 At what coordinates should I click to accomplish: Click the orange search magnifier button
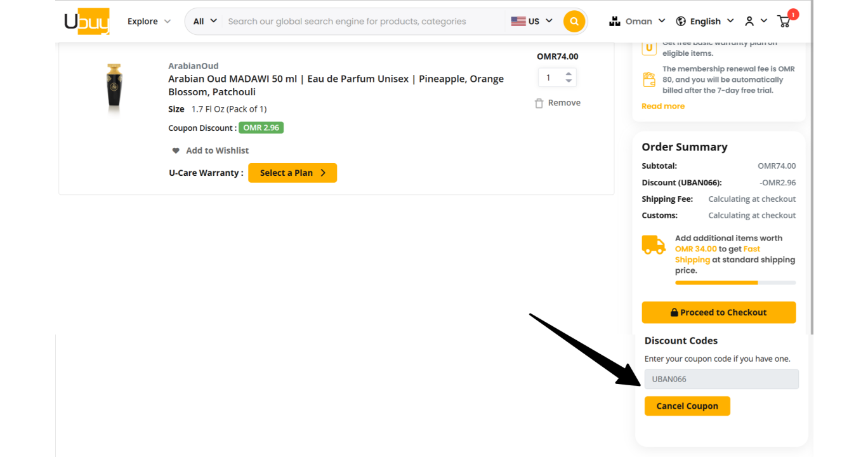point(574,21)
